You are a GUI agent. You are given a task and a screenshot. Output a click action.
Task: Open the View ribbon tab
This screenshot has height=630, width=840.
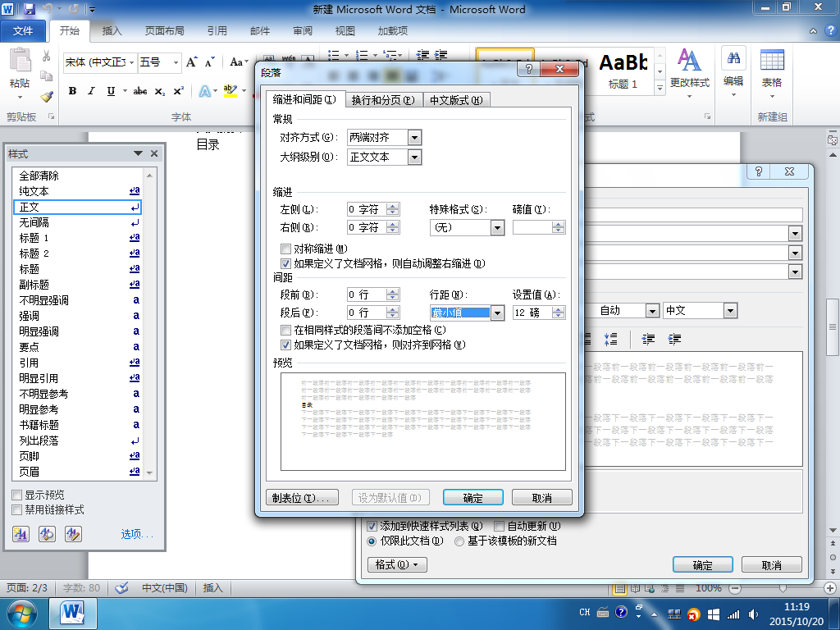pyautogui.click(x=345, y=30)
